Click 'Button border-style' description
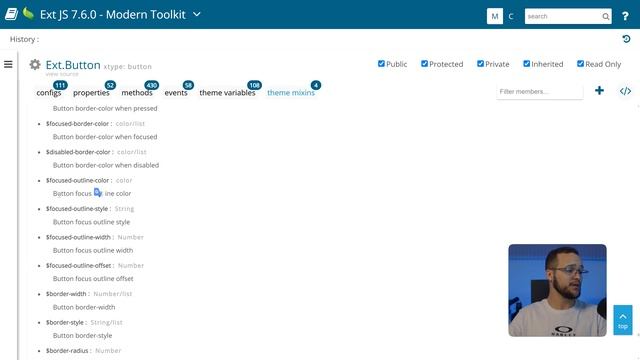Viewport: 640px width, 360px height. point(82,336)
